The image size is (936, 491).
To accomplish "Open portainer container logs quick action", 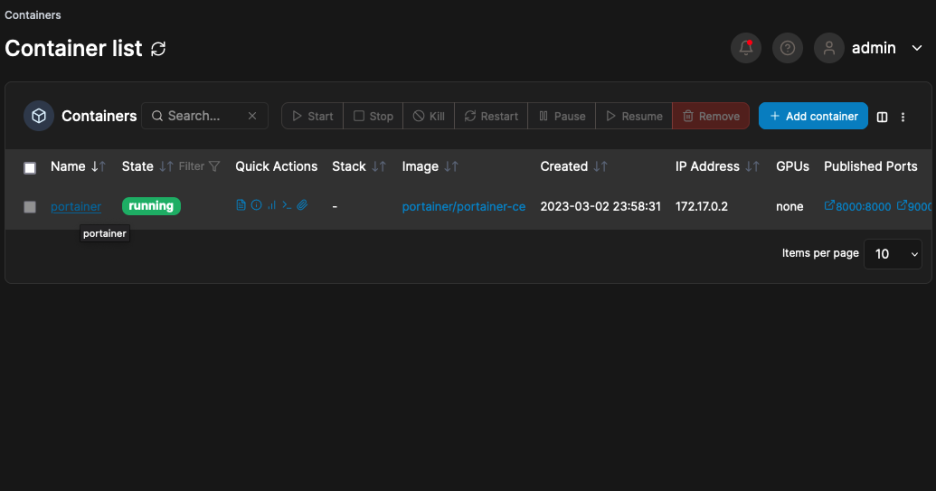I will [x=241, y=205].
